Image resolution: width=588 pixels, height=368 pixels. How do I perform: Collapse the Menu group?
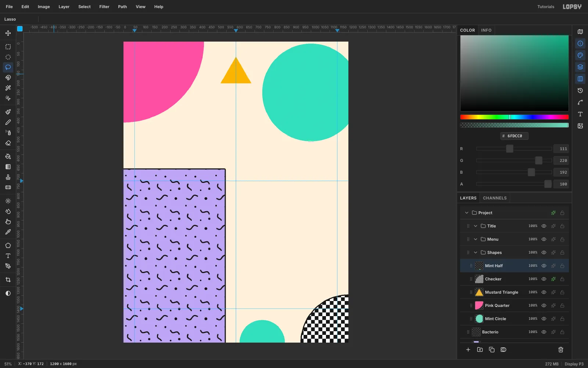click(476, 239)
